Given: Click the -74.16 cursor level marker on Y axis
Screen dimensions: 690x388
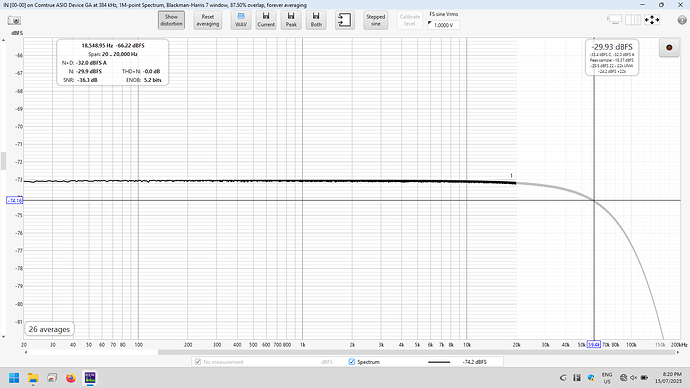Looking at the screenshot, I should coord(15,201).
